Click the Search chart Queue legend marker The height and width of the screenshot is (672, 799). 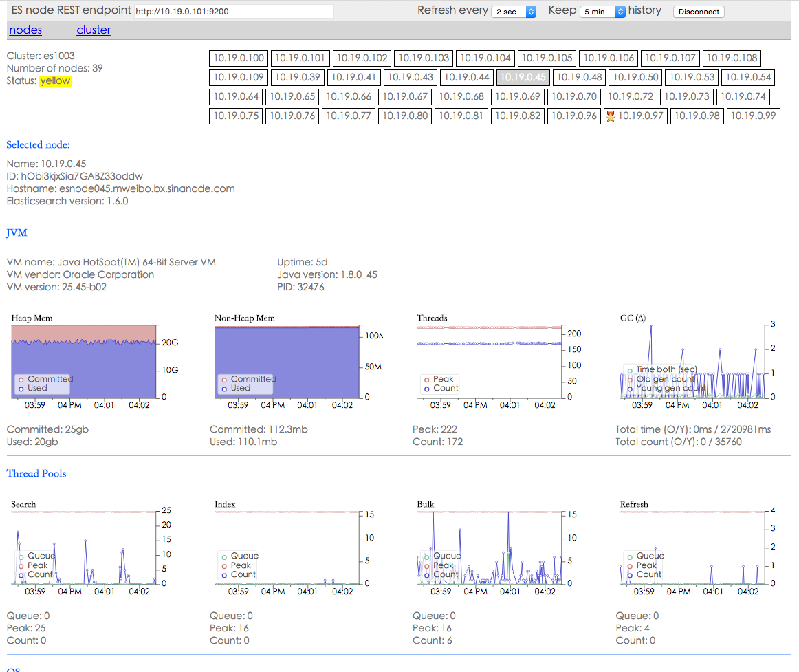point(21,556)
